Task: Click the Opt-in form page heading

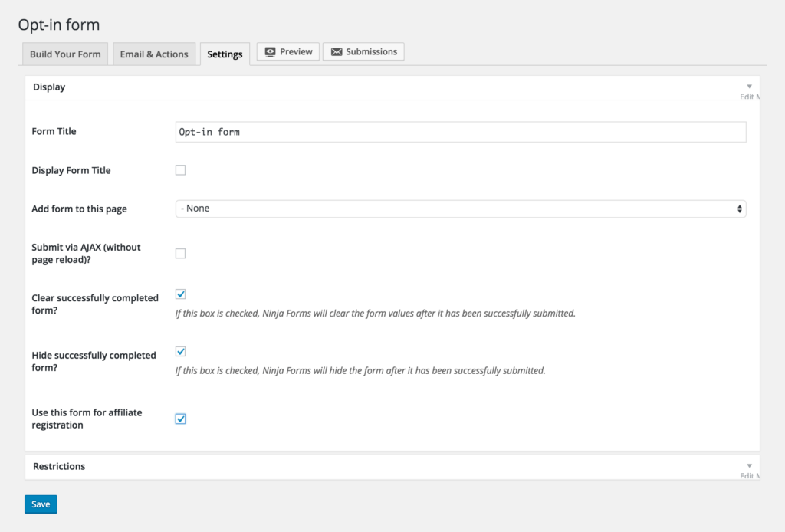Action: coord(59,25)
